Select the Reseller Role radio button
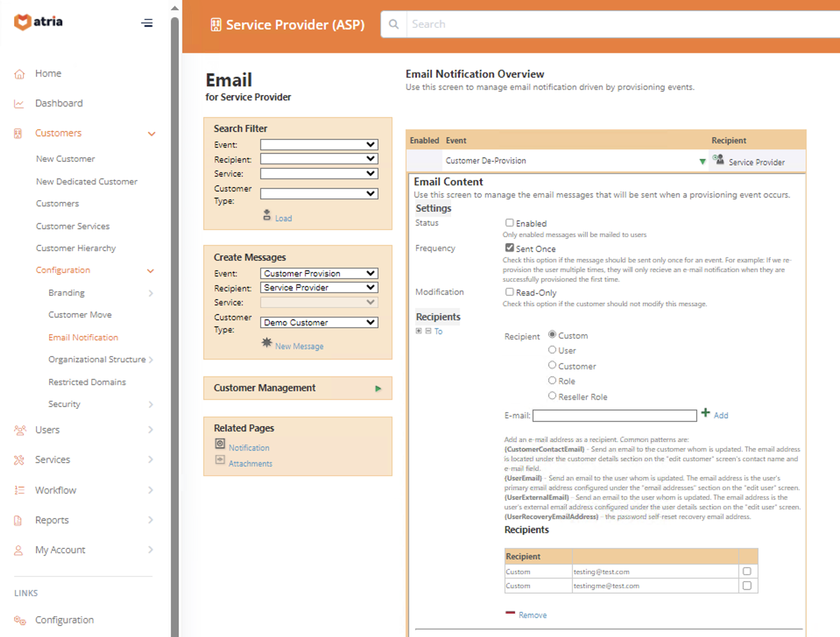The height and width of the screenshot is (637, 840). pyautogui.click(x=552, y=396)
